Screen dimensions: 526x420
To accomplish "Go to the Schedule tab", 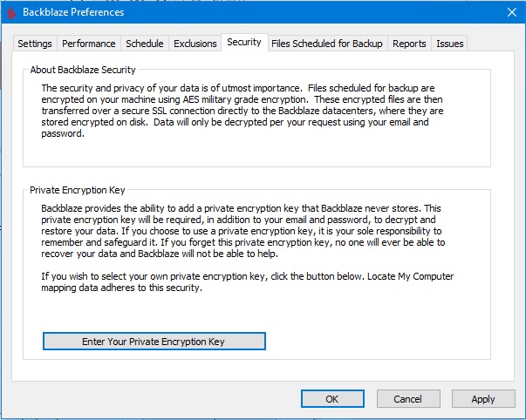I will point(145,44).
